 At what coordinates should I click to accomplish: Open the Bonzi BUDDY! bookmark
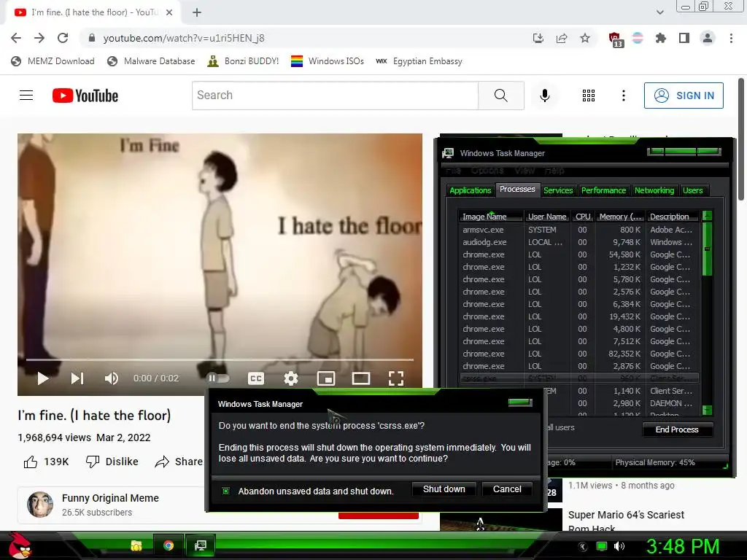click(x=243, y=61)
